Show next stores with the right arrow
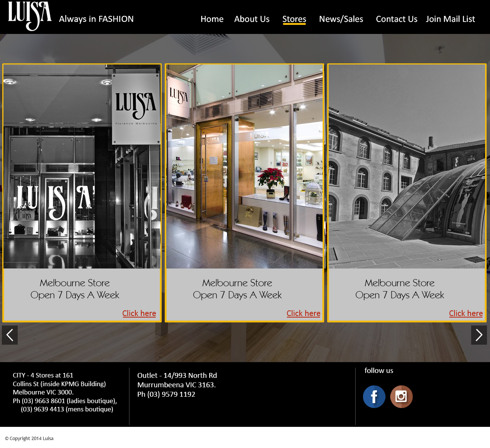The image size is (490, 448). [x=479, y=335]
